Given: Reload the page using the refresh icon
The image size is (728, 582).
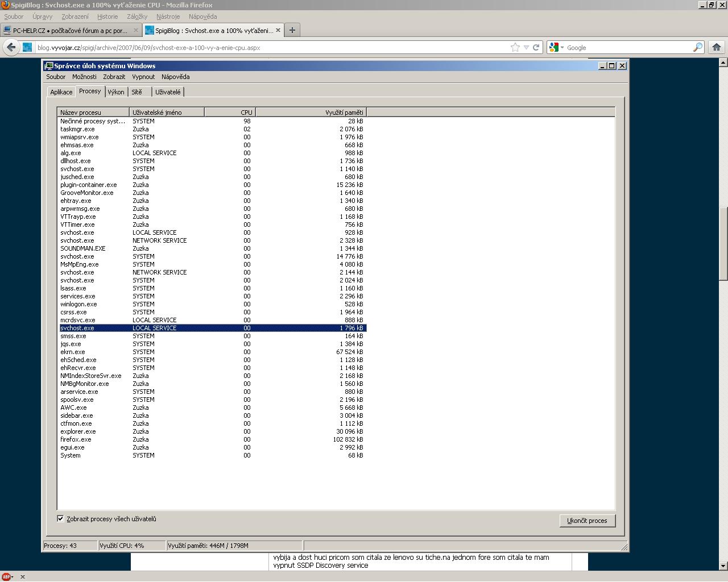Looking at the screenshot, I should [x=536, y=48].
